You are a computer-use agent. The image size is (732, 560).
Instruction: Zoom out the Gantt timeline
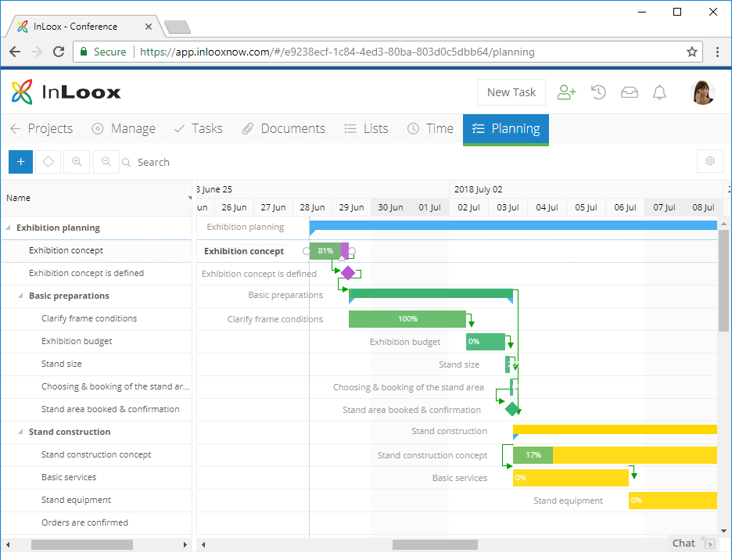pyautogui.click(x=106, y=162)
